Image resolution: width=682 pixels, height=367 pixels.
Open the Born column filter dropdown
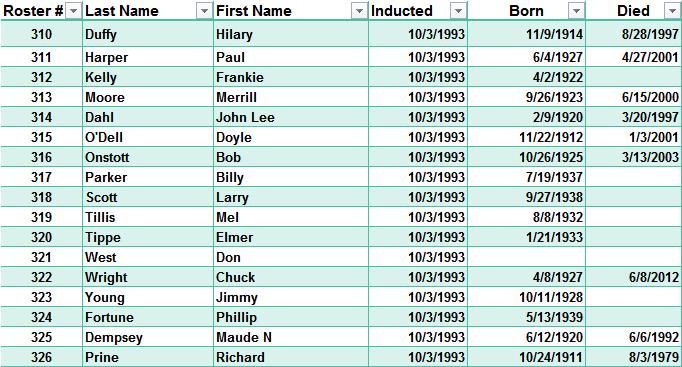click(576, 11)
